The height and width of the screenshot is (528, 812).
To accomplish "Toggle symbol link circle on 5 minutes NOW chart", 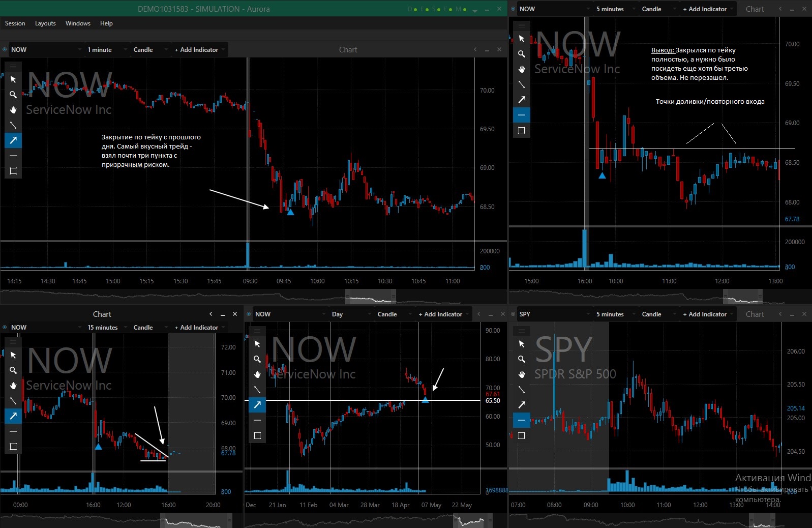I will (513, 9).
